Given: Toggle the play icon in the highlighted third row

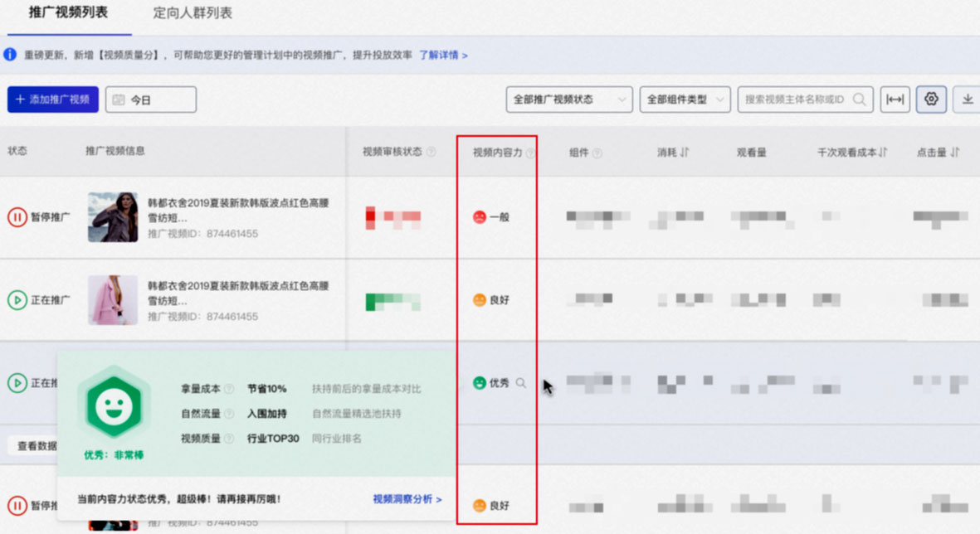Looking at the screenshot, I should (x=17, y=382).
